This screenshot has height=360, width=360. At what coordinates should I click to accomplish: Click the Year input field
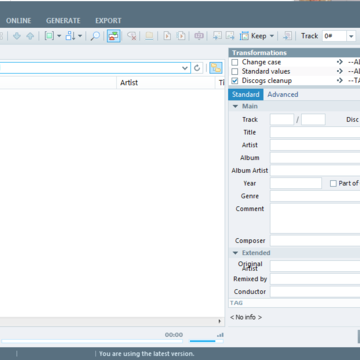click(296, 183)
